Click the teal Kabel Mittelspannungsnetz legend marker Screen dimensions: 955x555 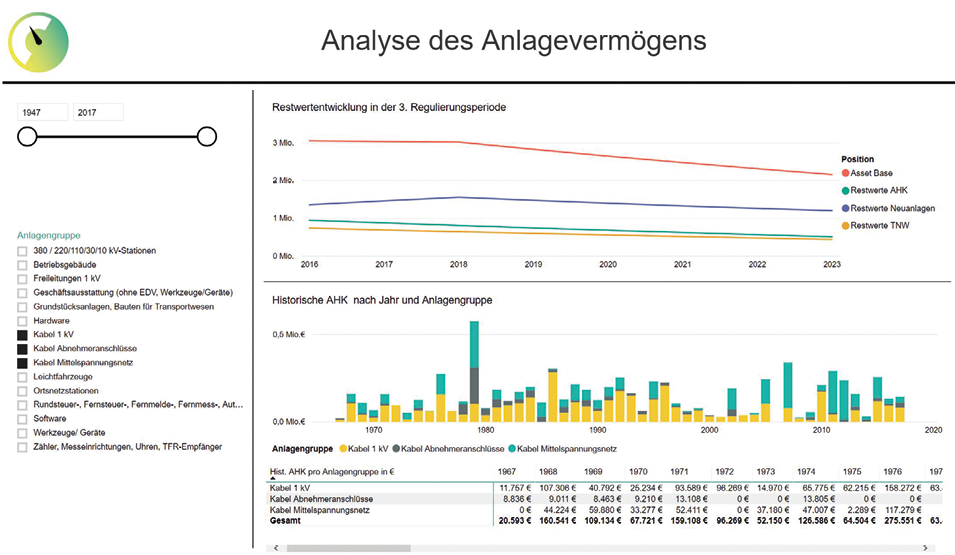pyautogui.click(x=512, y=449)
